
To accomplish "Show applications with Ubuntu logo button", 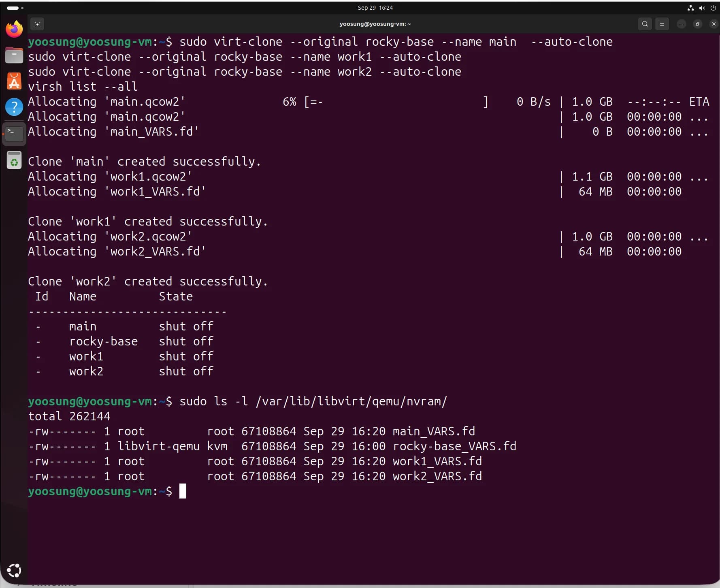I will 14,570.
